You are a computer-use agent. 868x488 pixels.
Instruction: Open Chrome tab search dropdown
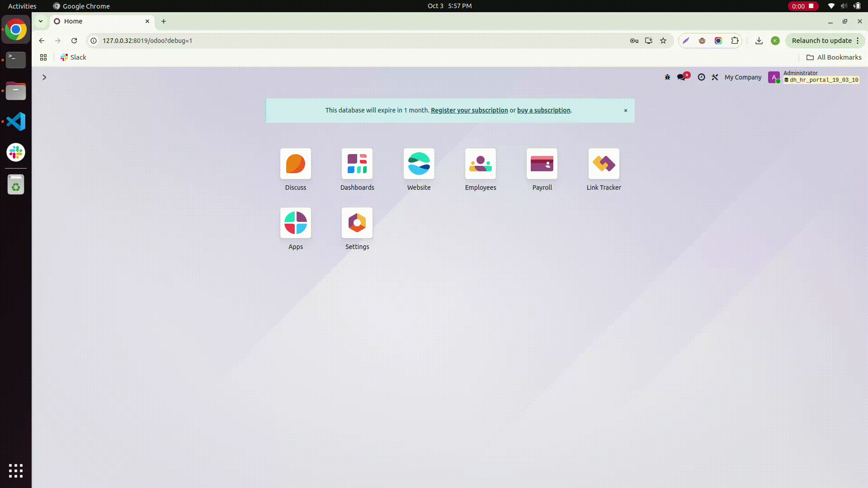click(41, 21)
